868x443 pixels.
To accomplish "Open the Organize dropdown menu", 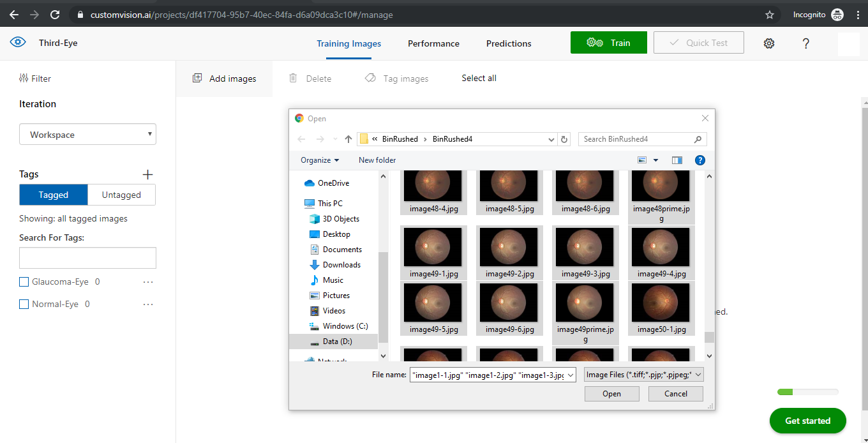I will click(320, 160).
